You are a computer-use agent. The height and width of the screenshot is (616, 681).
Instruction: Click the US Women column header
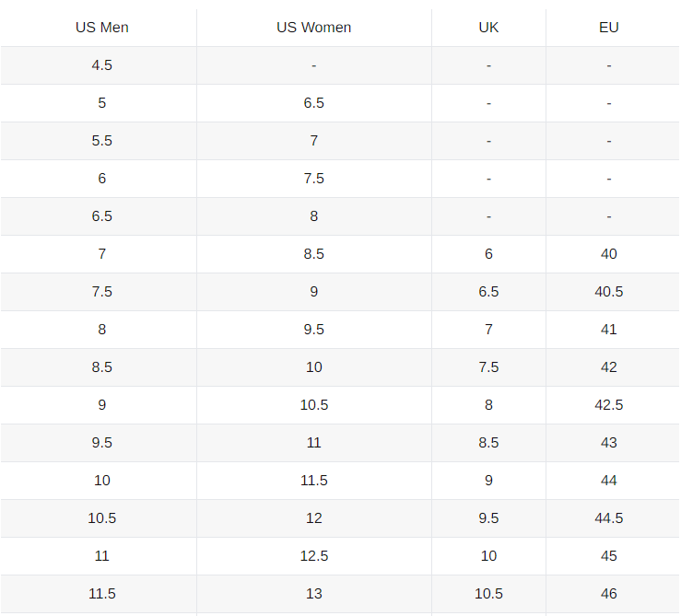(313, 28)
